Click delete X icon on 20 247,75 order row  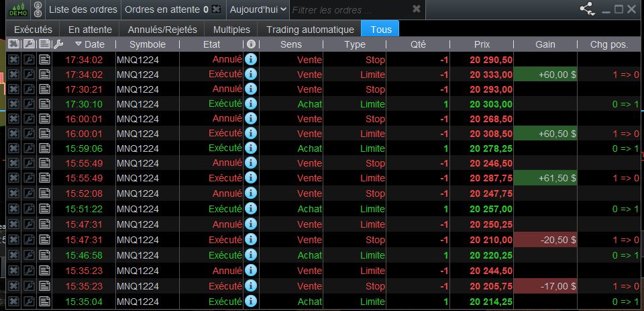pos(13,193)
